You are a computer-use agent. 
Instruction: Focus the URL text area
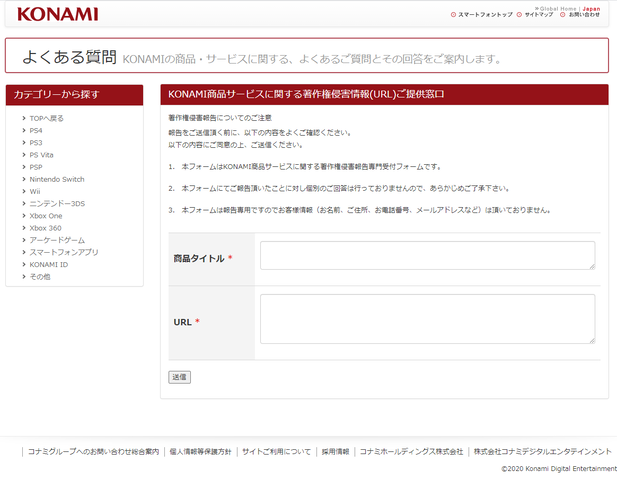pos(427,319)
